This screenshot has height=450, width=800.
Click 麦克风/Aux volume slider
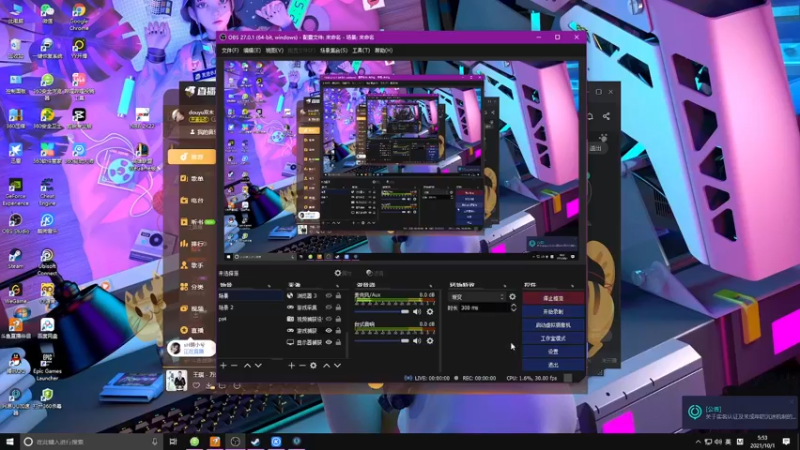click(x=382, y=311)
